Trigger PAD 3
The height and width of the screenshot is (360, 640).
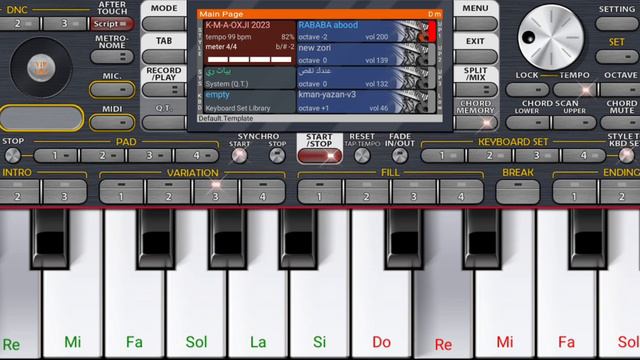[x=150, y=156]
